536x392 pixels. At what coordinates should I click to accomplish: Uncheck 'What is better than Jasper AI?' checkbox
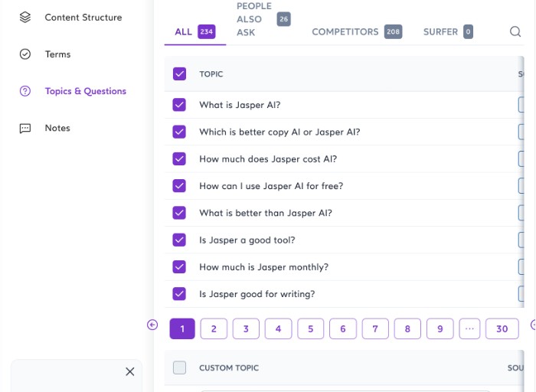179,213
